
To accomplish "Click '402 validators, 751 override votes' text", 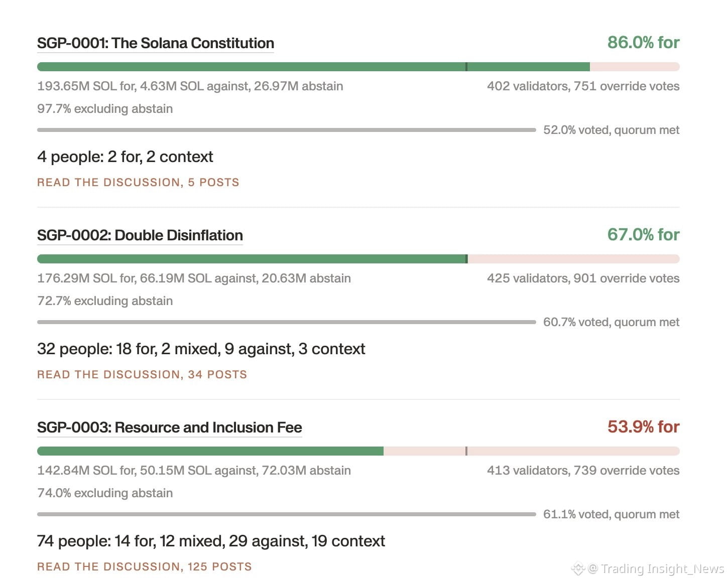I will coord(583,86).
